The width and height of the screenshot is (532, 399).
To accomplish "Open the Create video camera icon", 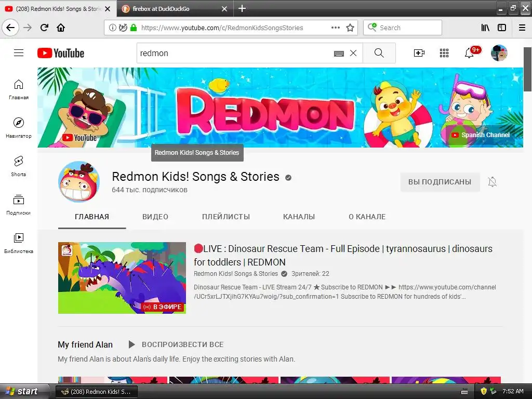I will point(419,53).
